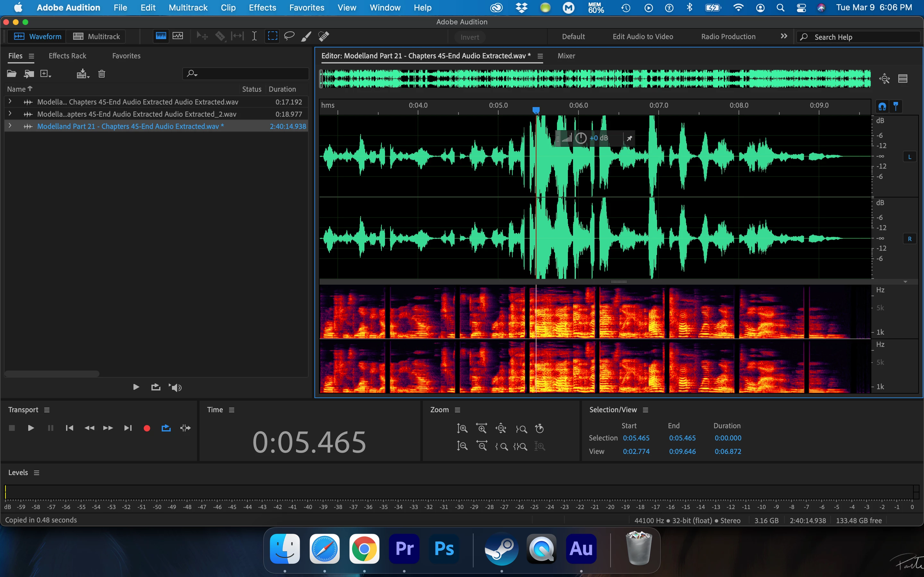Choose the Spot Healing Brush tool
This screenshot has width=924, height=577.
coord(324,36)
